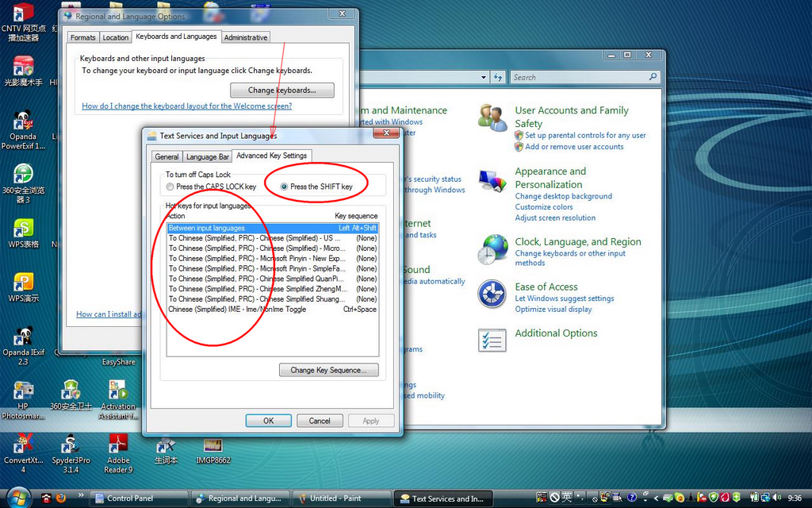
Task: Launch Adobe Reader 9 desktop icon
Action: click(x=118, y=444)
